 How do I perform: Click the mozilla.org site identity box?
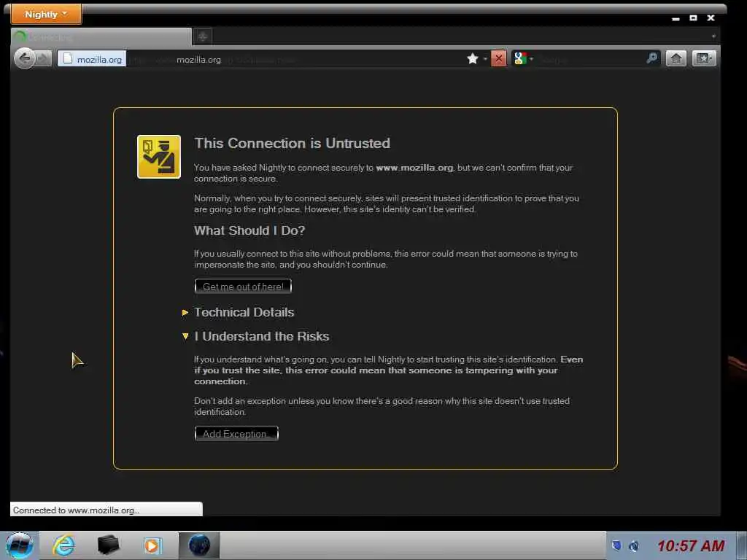pyautogui.click(x=92, y=59)
